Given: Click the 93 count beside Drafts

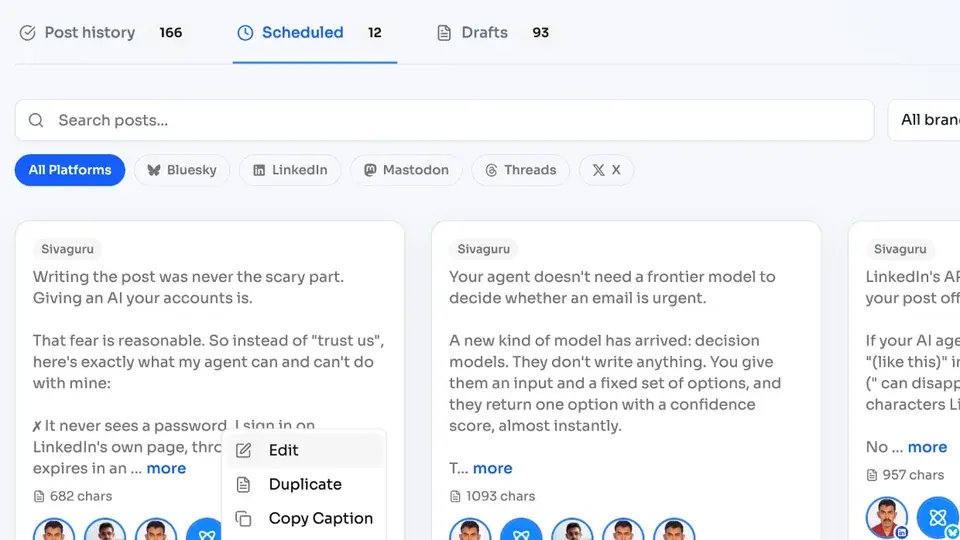Looking at the screenshot, I should 541,32.
